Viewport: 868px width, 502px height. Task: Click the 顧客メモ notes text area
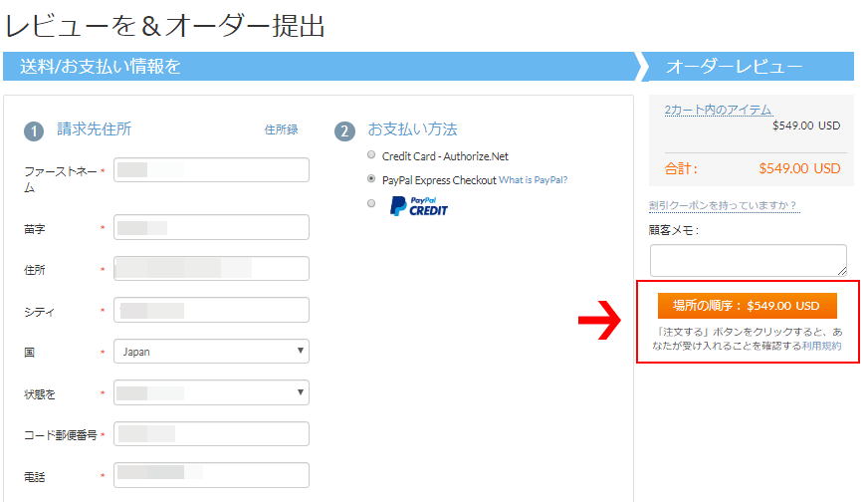click(x=748, y=260)
